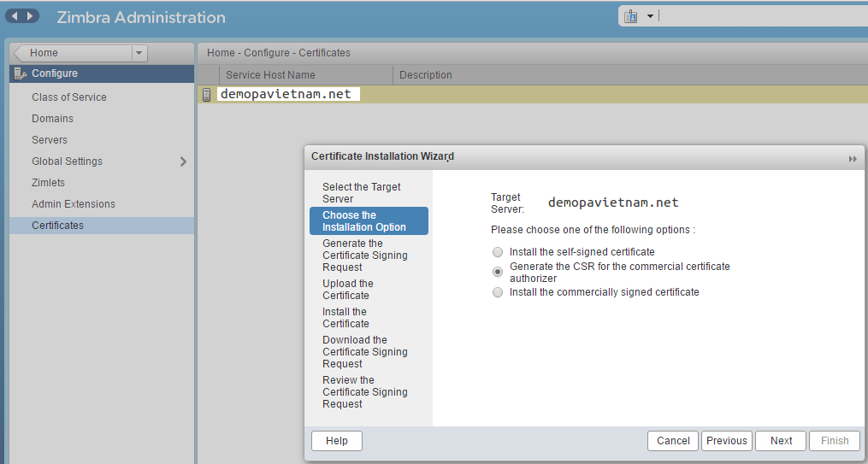Go to Install the Certificate step

click(x=368, y=318)
